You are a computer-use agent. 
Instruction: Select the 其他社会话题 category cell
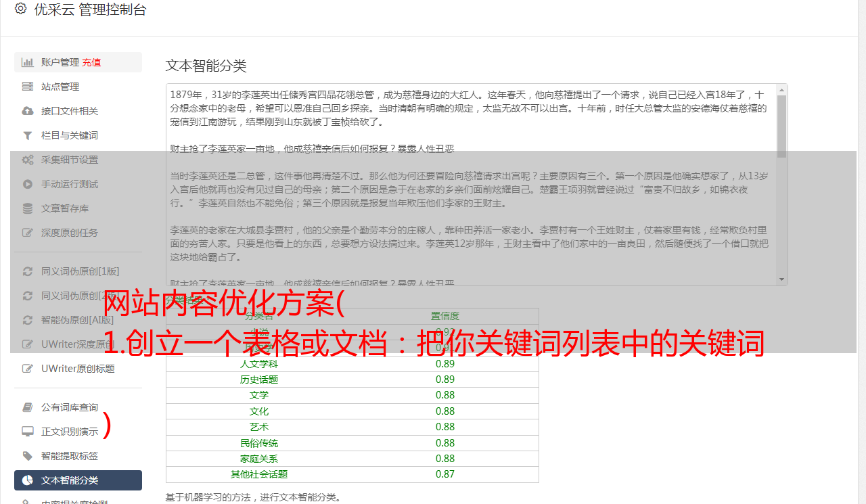(x=259, y=475)
